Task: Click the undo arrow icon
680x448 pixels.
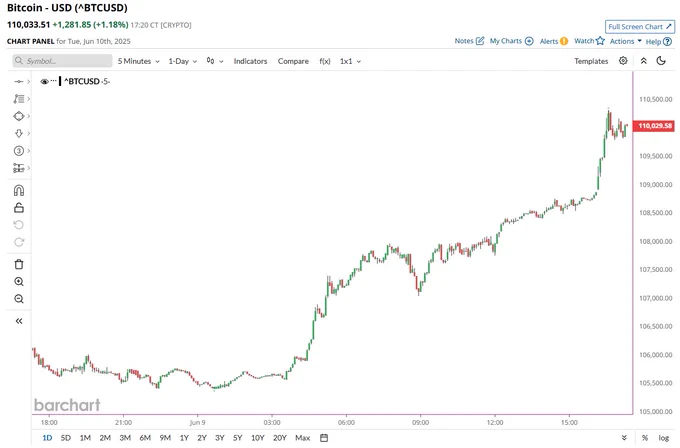Action: pos(19,225)
